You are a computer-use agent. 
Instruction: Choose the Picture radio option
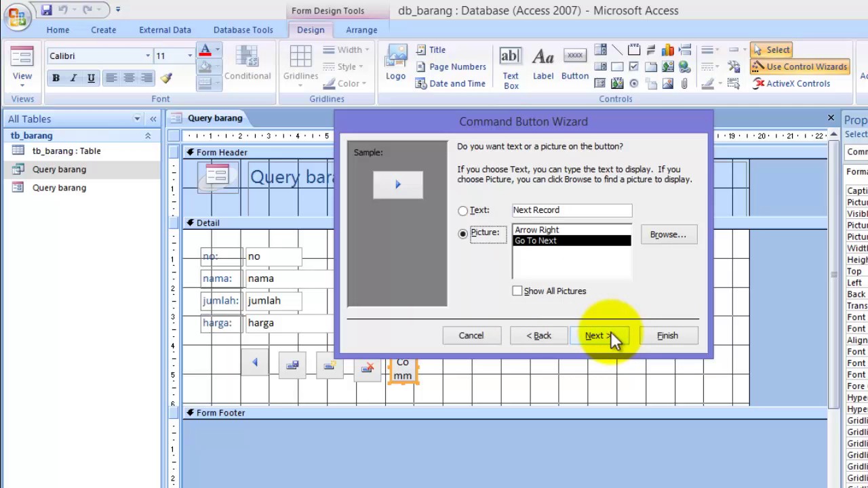pyautogui.click(x=462, y=233)
